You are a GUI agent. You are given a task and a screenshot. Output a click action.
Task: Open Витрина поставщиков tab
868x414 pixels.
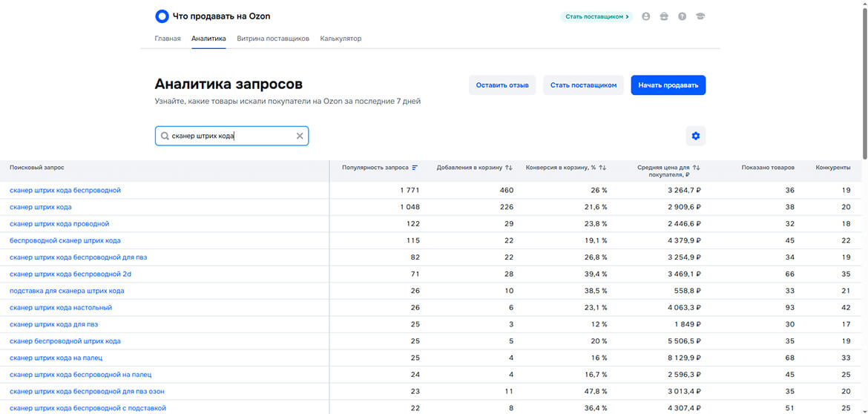click(x=273, y=39)
